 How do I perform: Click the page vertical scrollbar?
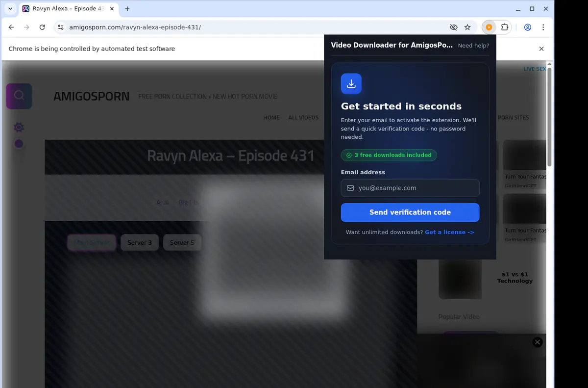(x=550, y=117)
